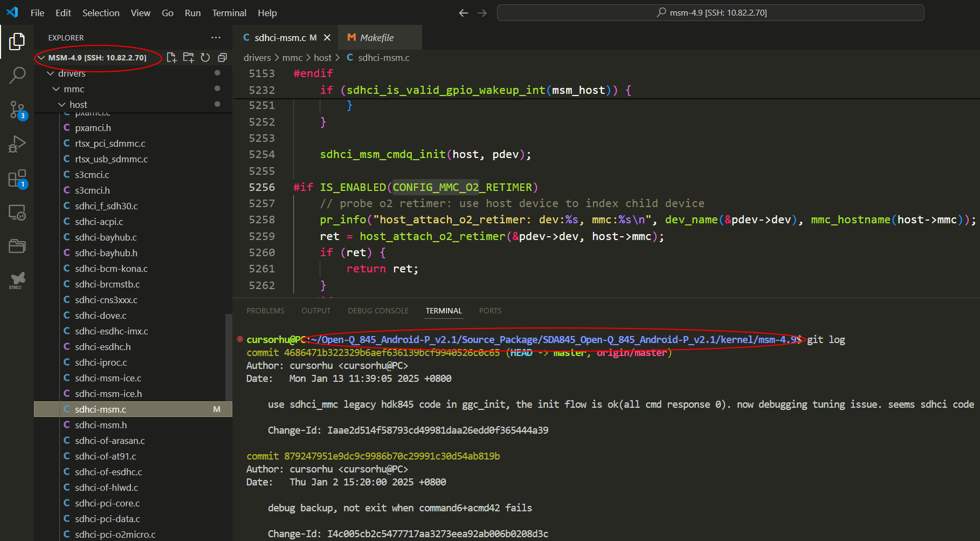Click line number 5256 in the gutter

pos(262,187)
